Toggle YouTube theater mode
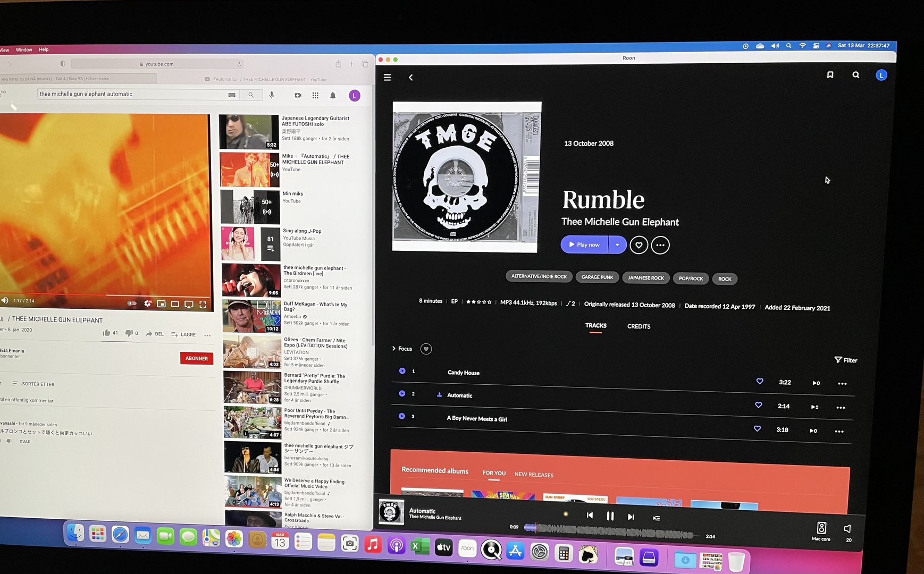The image size is (924, 574). (175, 304)
